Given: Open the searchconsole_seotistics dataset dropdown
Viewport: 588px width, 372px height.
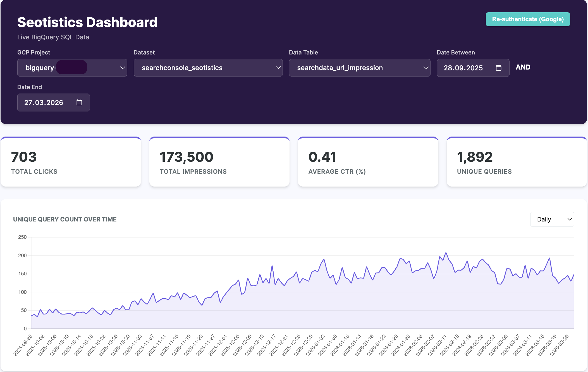Looking at the screenshot, I should point(208,68).
